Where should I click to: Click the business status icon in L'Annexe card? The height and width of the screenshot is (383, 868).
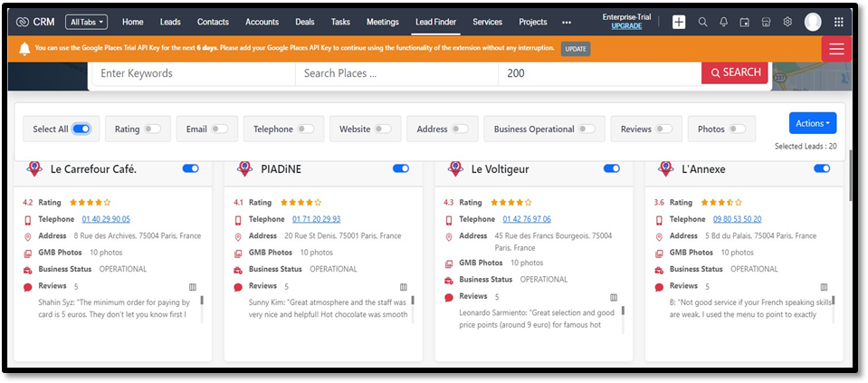(x=659, y=270)
